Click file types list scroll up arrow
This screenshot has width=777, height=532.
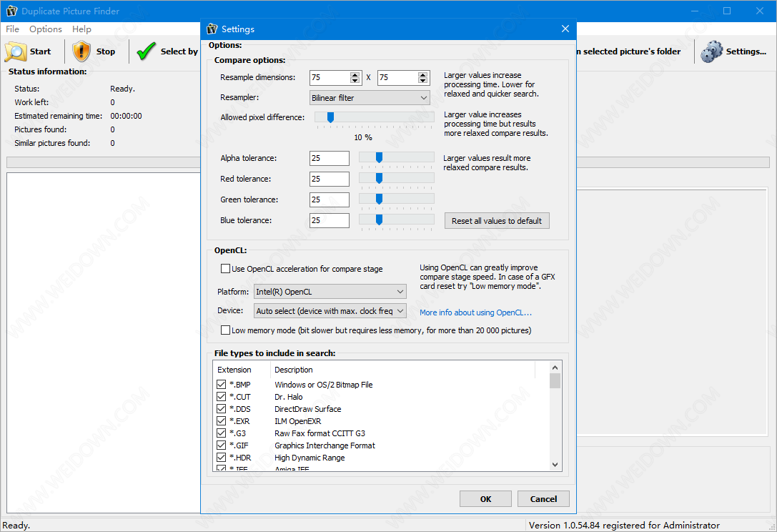pyautogui.click(x=555, y=368)
